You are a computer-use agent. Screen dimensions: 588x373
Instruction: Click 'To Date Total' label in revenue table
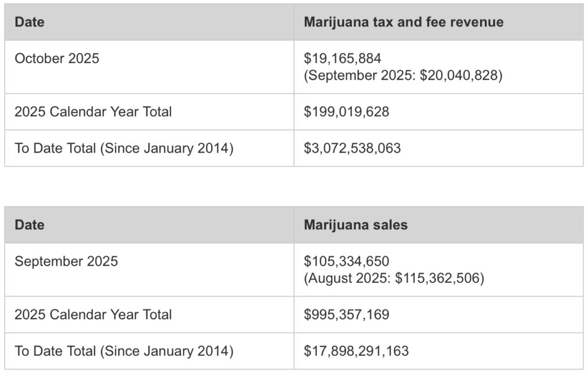(x=124, y=148)
